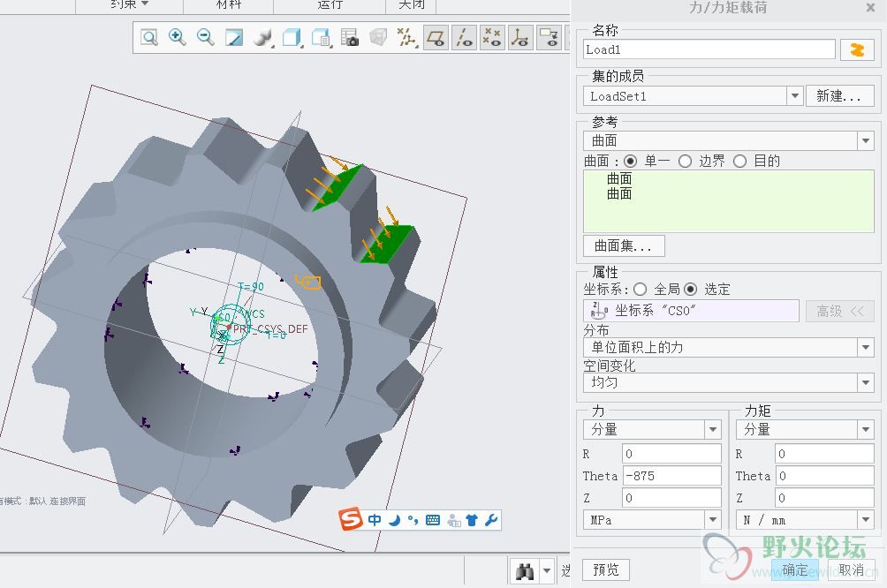Click the moment Theta value field
887x588 pixels.
click(825, 476)
